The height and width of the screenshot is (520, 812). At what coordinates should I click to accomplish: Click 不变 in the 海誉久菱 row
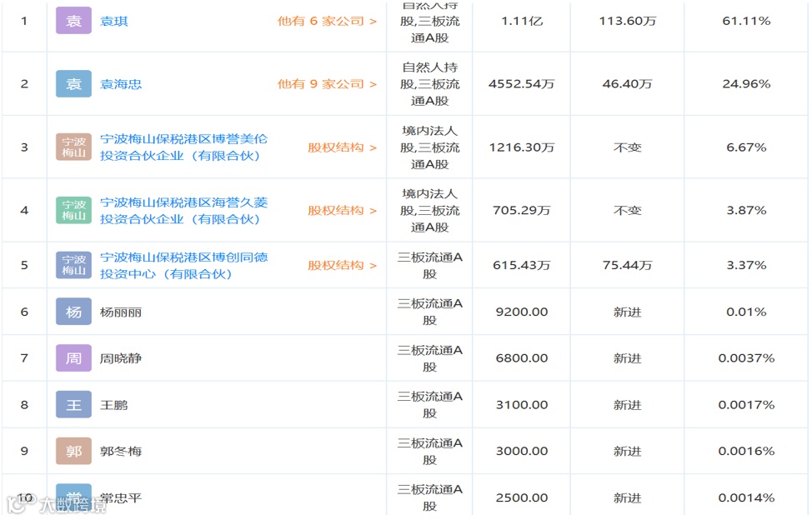pos(627,211)
